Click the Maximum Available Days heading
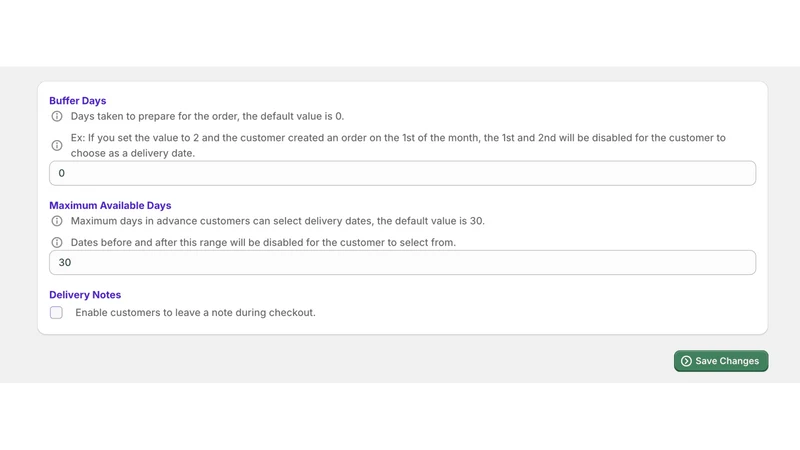Image resolution: width=800 pixels, height=450 pixels. 110,205
